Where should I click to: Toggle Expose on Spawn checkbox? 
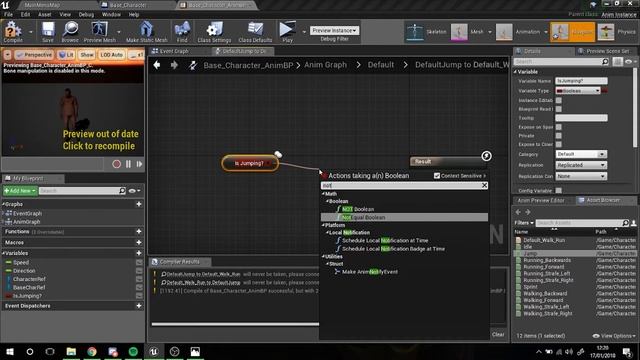(558, 127)
